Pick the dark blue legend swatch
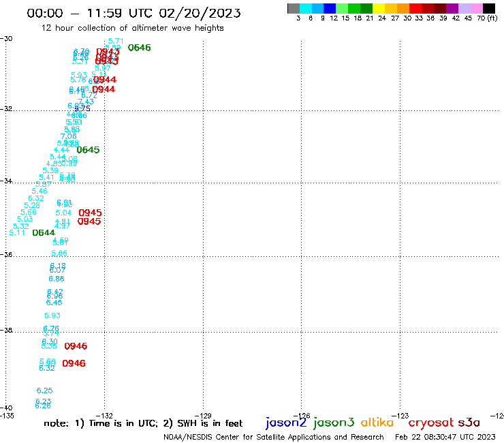Image resolution: width=504 pixels, height=443 pixels. pyautogui.click(x=330, y=8)
